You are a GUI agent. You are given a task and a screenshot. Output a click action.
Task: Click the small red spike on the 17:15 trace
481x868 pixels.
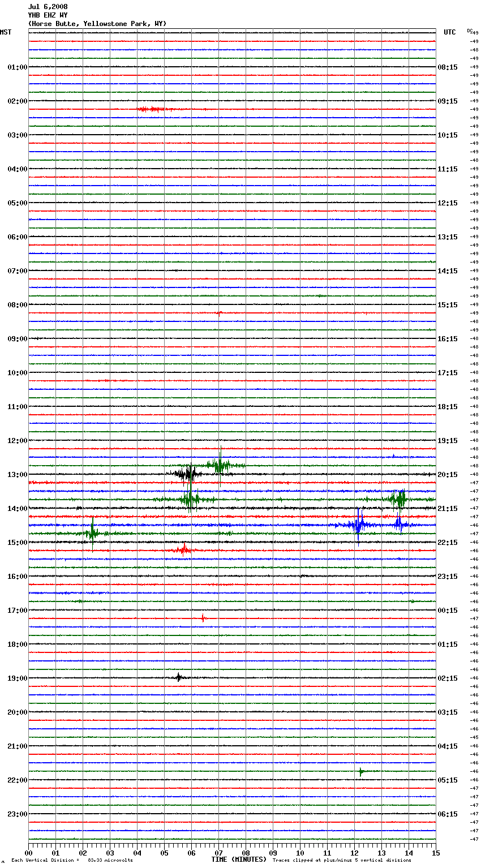click(x=203, y=618)
